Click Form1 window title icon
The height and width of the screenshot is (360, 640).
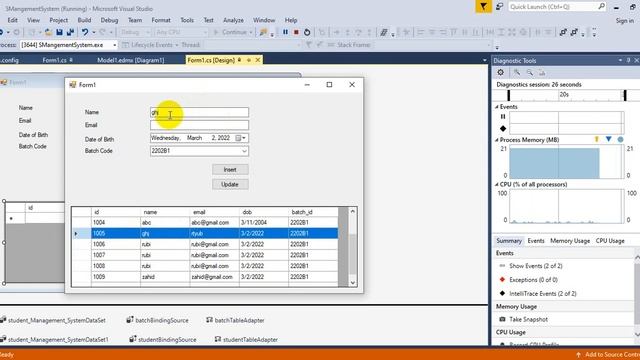[73, 84]
